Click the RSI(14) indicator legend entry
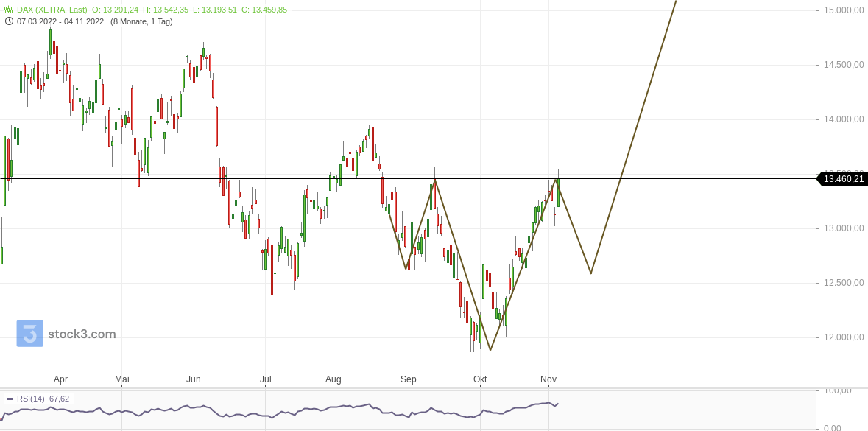Screen dimensions: 868x431 pos(31,398)
